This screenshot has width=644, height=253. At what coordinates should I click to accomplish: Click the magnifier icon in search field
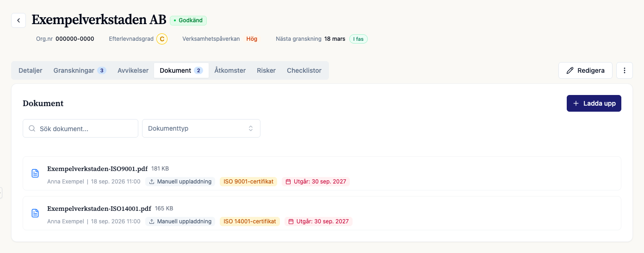pos(32,128)
